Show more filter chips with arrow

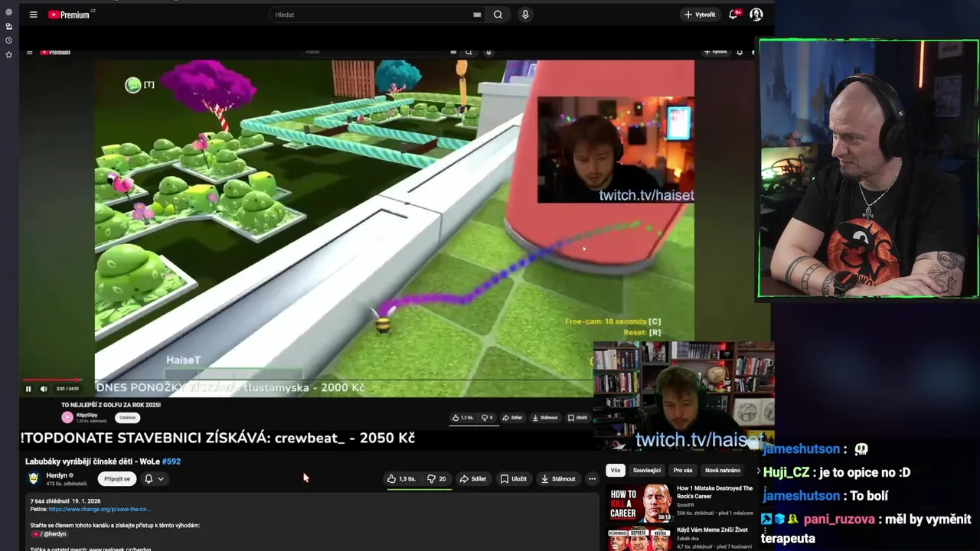(x=759, y=471)
